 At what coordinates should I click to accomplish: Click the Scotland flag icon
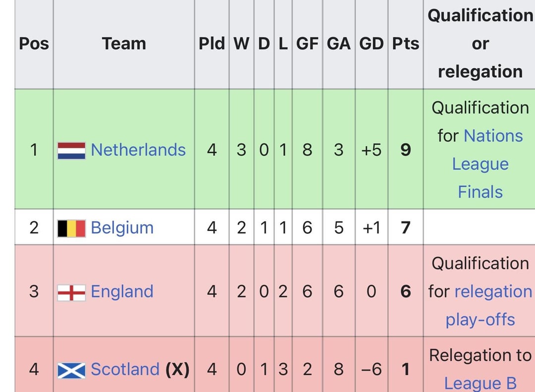click(71, 370)
